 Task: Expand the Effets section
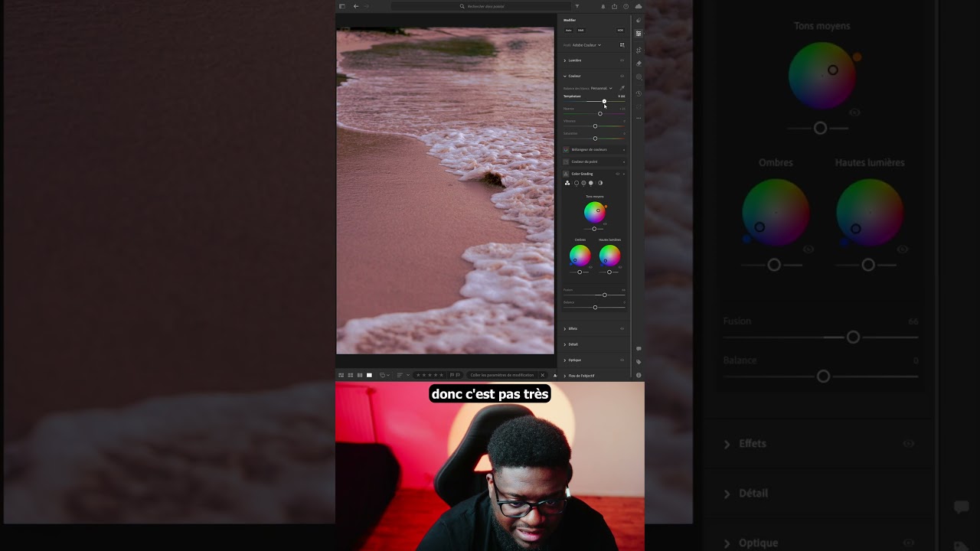[x=565, y=328]
